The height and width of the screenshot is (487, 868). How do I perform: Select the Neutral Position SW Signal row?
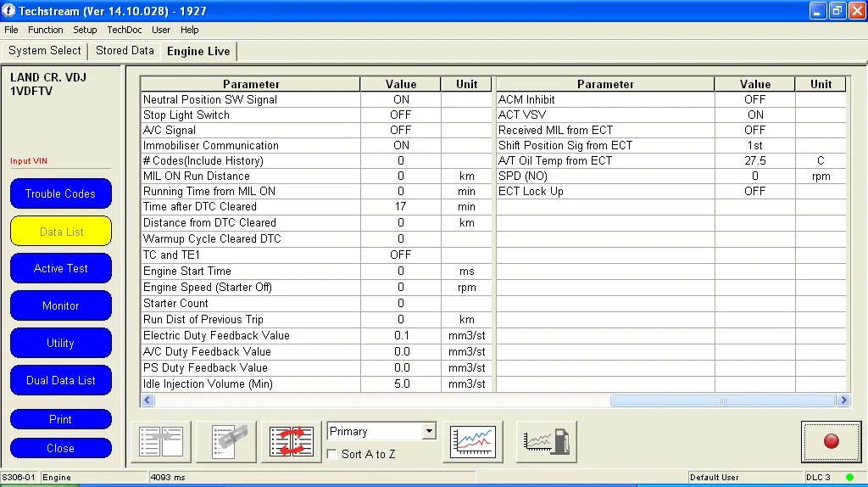[x=317, y=100]
